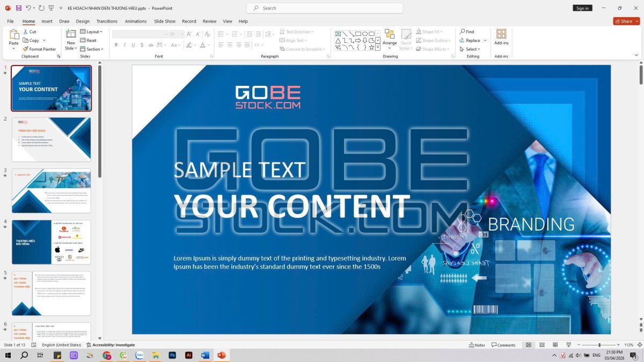
Task: Show hidden tray icons chevron
Action: point(554,355)
